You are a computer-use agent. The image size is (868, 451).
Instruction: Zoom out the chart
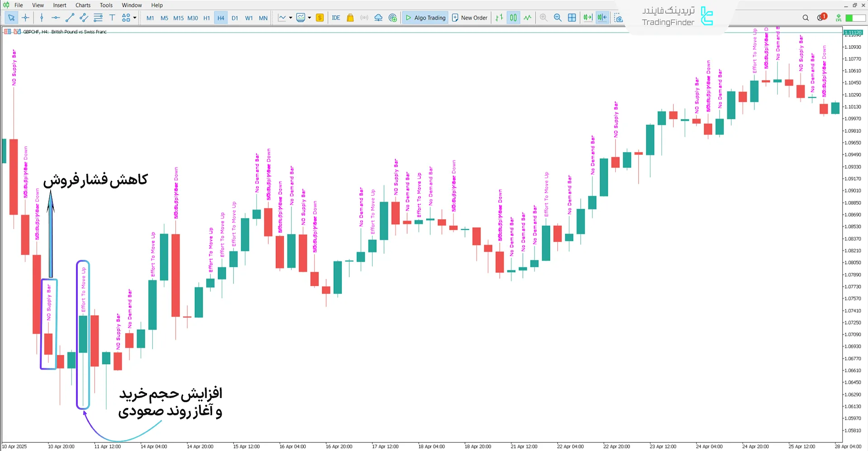(558, 18)
